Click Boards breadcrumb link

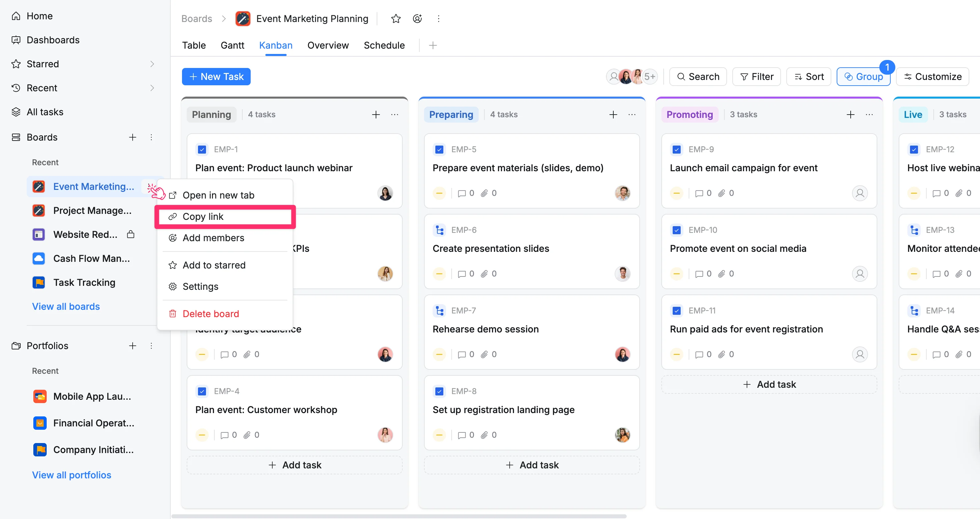click(x=197, y=19)
